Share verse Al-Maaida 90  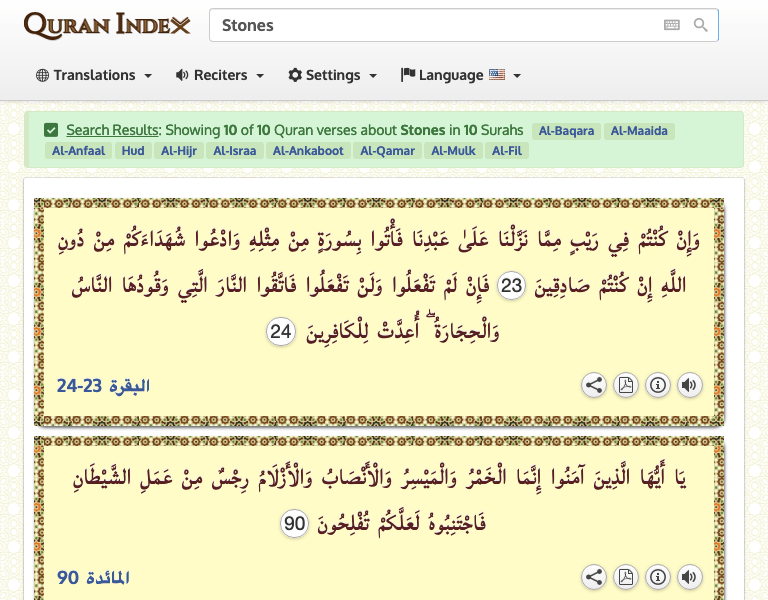pyautogui.click(x=594, y=577)
